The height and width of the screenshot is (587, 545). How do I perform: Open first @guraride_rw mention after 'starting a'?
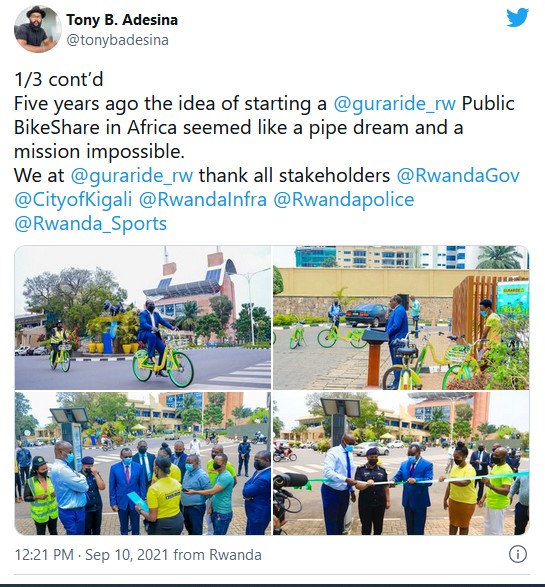(395, 104)
